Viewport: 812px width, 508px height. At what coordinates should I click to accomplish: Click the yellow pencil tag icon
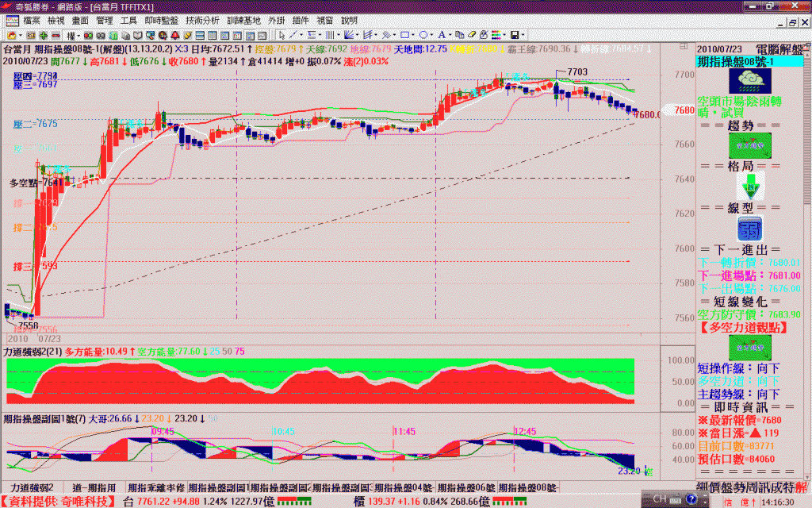(187, 35)
